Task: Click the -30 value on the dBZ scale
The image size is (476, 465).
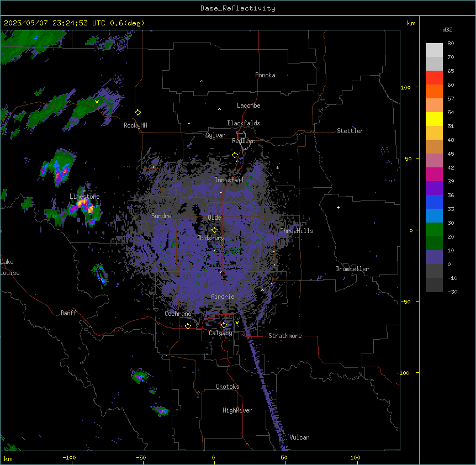Action: [x=452, y=292]
